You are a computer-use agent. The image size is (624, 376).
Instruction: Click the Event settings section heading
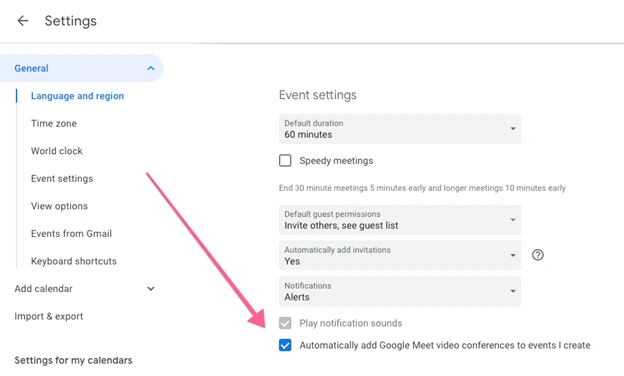click(x=318, y=95)
